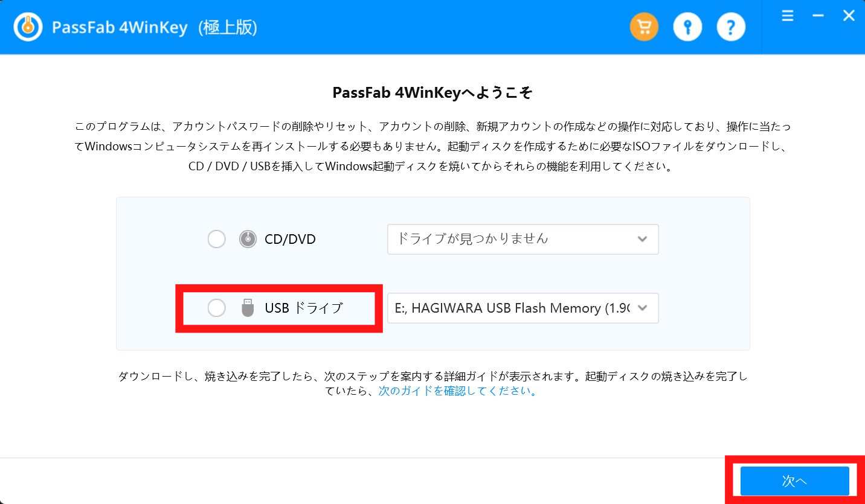Image resolution: width=865 pixels, height=504 pixels.
Task: Click the CD/DVD option label
Action: click(x=290, y=240)
